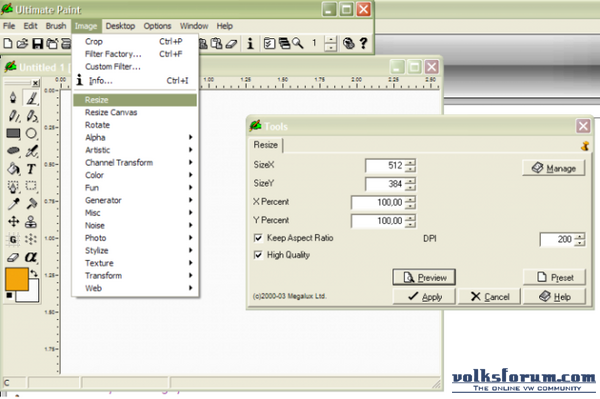Screen dimensions: 600x399
Task: Select the move arrows tool
Action: tap(13, 221)
